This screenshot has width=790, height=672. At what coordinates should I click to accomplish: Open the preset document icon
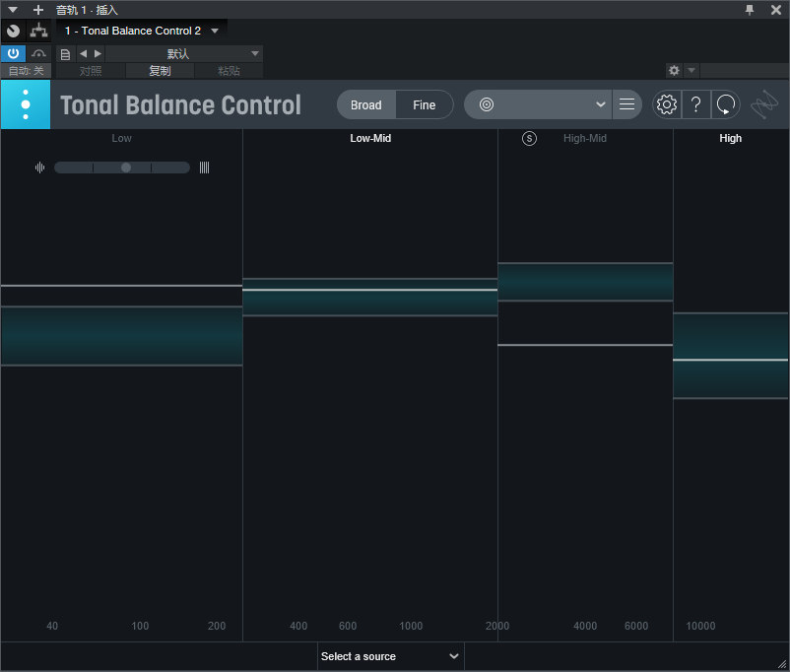pyautogui.click(x=65, y=54)
